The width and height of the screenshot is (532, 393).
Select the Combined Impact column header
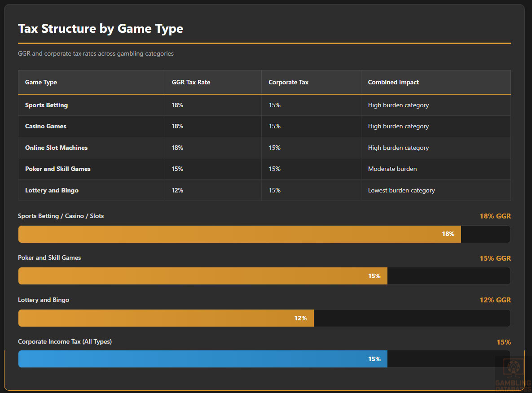pyautogui.click(x=393, y=82)
